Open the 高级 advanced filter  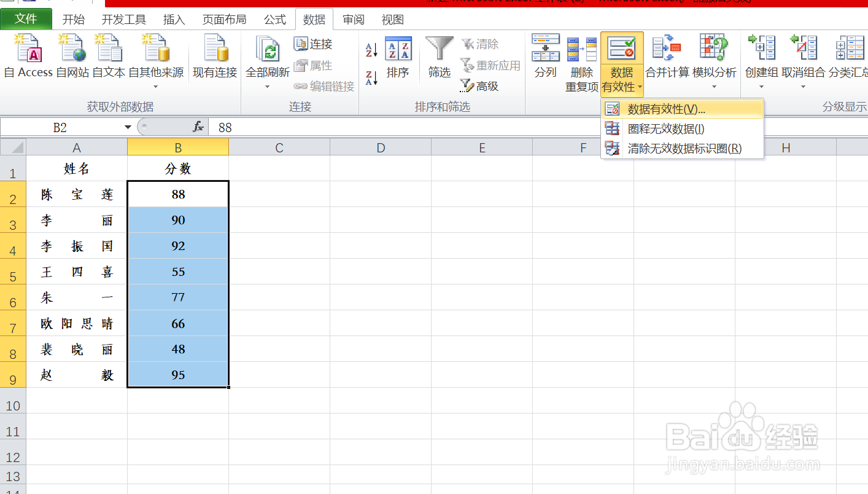[480, 87]
